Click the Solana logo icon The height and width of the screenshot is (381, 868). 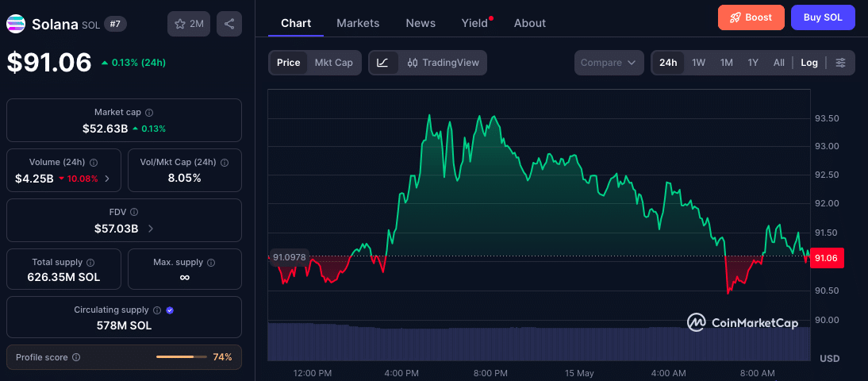coord(16,24)
